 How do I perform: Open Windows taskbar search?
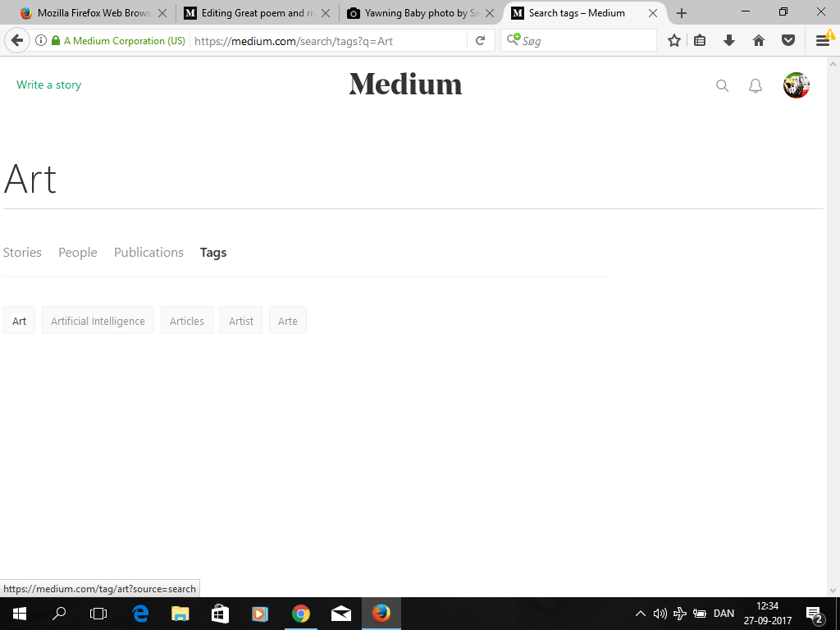(59, 614)
